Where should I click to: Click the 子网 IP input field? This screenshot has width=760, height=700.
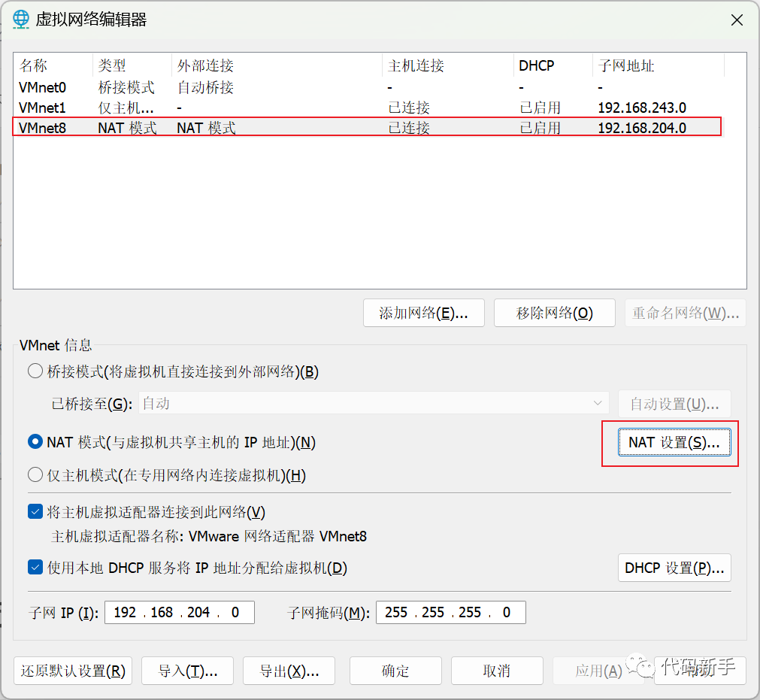(x=180, y=612)
